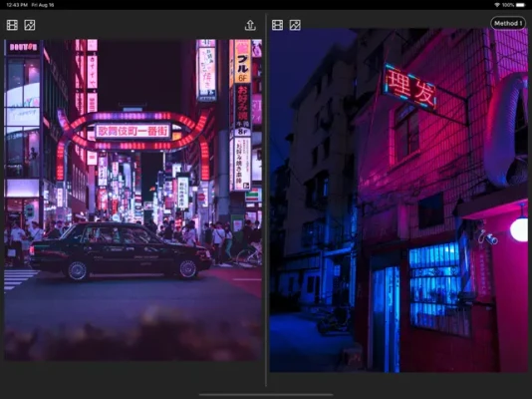The height and width of the screenshot is (399, 532).
Task: Click the Method 1 button
Action: point(508,23)
